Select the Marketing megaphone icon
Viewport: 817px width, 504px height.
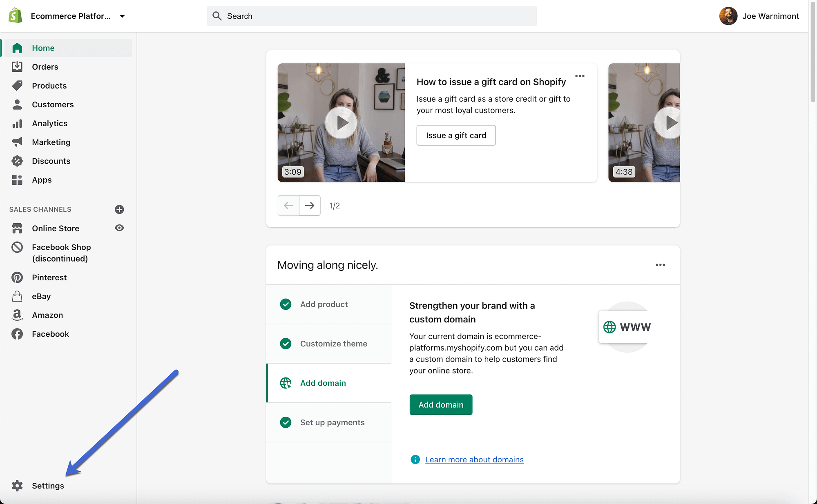point(17,142)
